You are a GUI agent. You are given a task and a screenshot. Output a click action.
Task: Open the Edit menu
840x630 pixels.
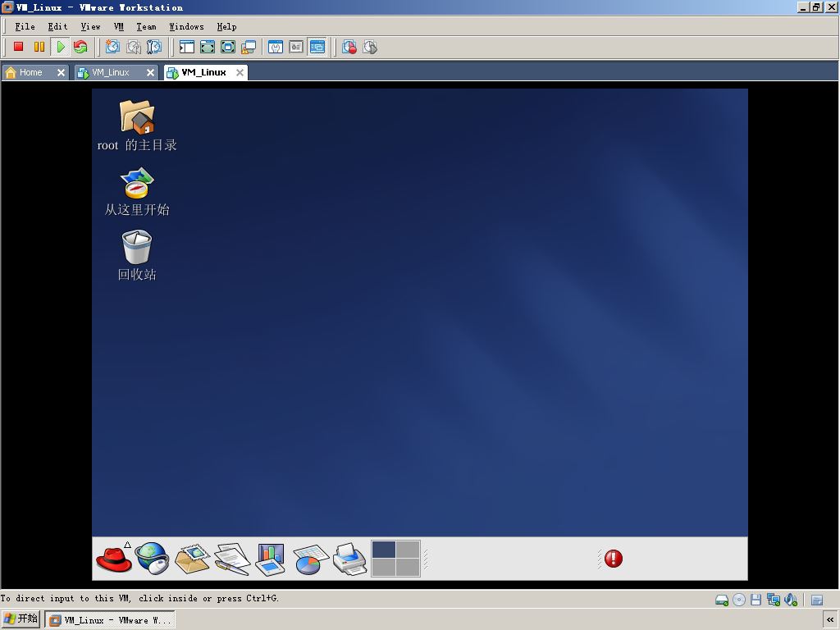(57, 26)
